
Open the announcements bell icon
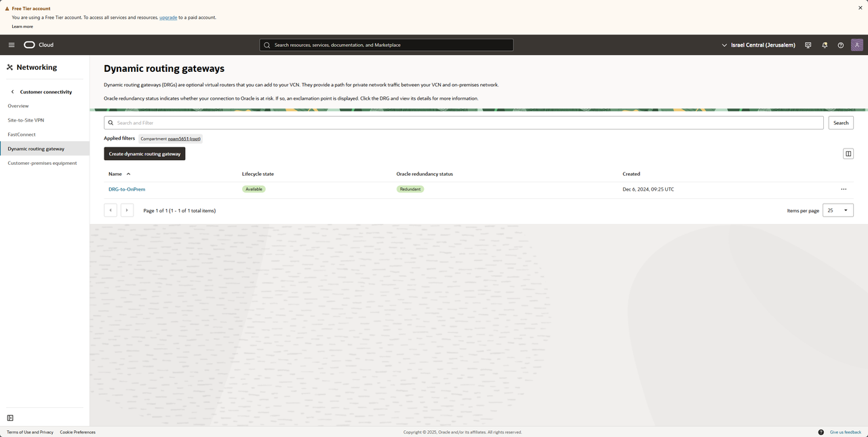point(825,45)
